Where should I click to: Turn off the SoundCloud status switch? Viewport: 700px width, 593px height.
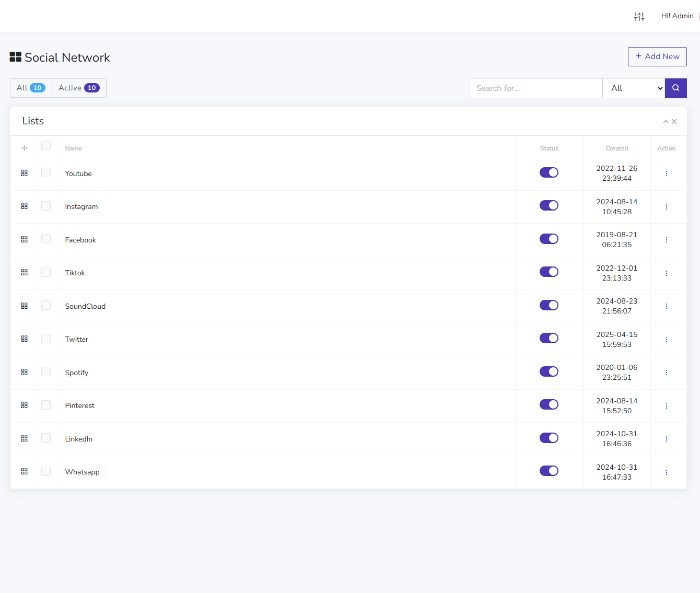[549, 305]
